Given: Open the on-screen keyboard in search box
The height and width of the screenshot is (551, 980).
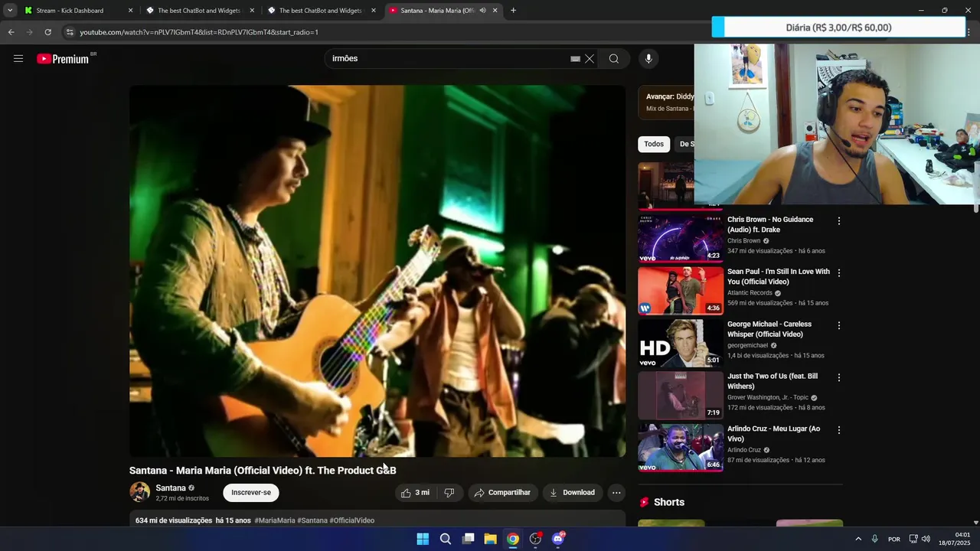Looking at the screenshot, I should tap(575, 59).
